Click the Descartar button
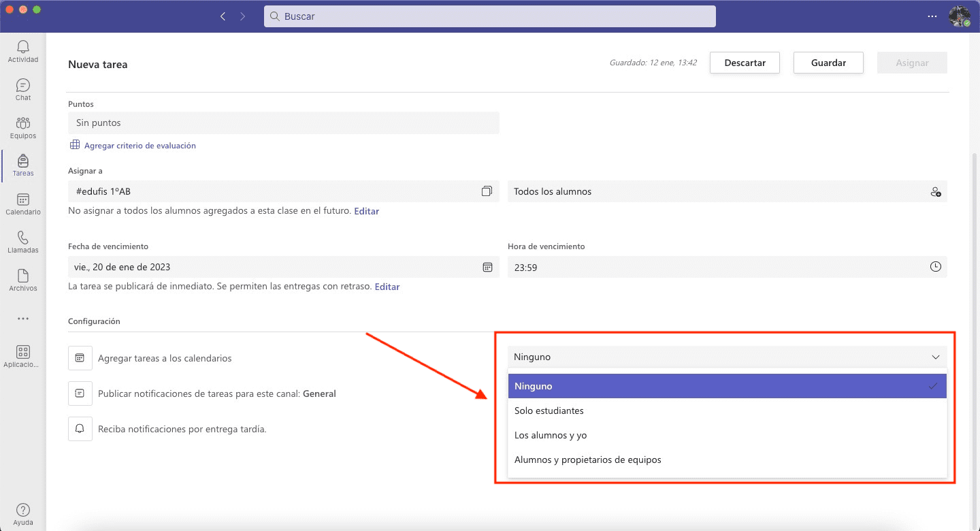Viewport: 980px width, 531px height. tap(745, 63)
